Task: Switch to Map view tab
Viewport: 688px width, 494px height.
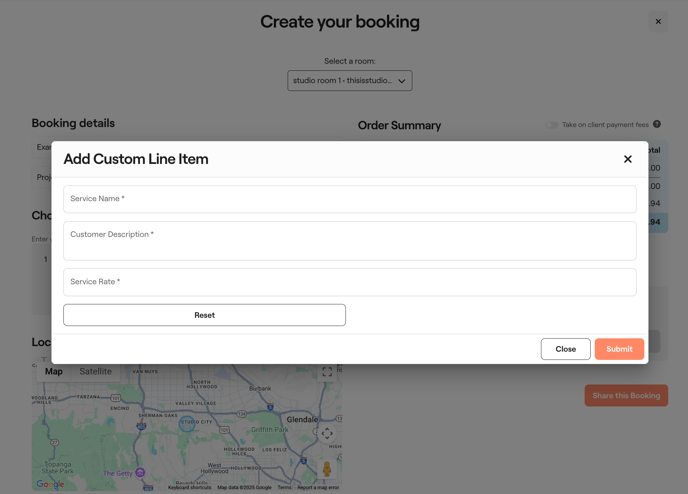Action: tap(54, 372)
